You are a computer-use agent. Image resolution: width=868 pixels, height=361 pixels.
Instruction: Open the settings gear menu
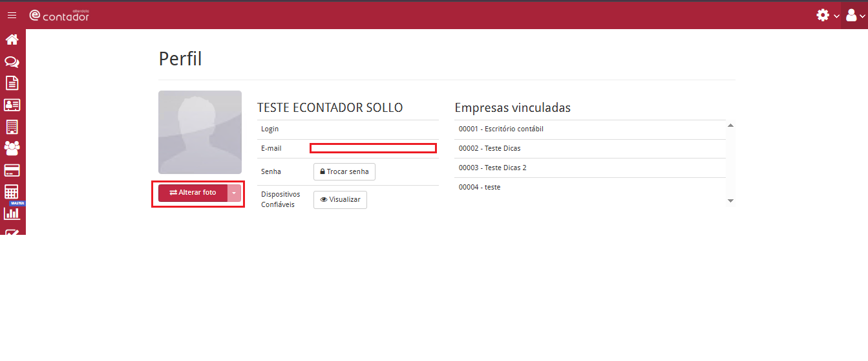827,15
